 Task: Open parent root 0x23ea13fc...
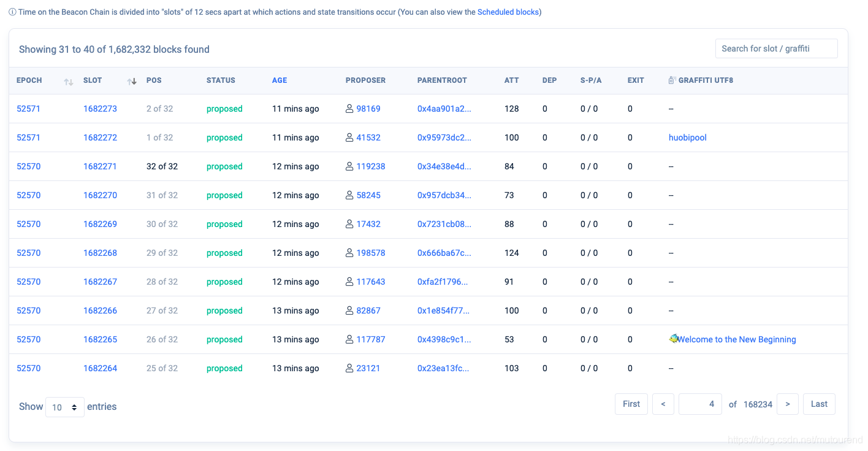point(443,368)
